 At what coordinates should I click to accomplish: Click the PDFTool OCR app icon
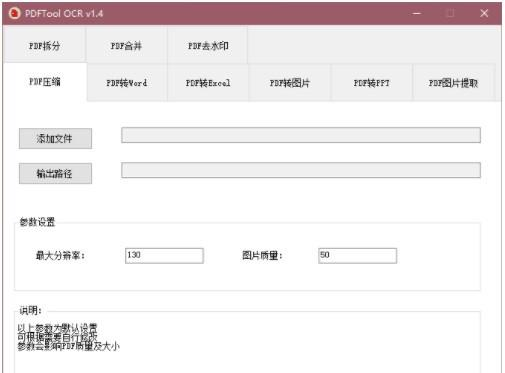tap(14, 13)
